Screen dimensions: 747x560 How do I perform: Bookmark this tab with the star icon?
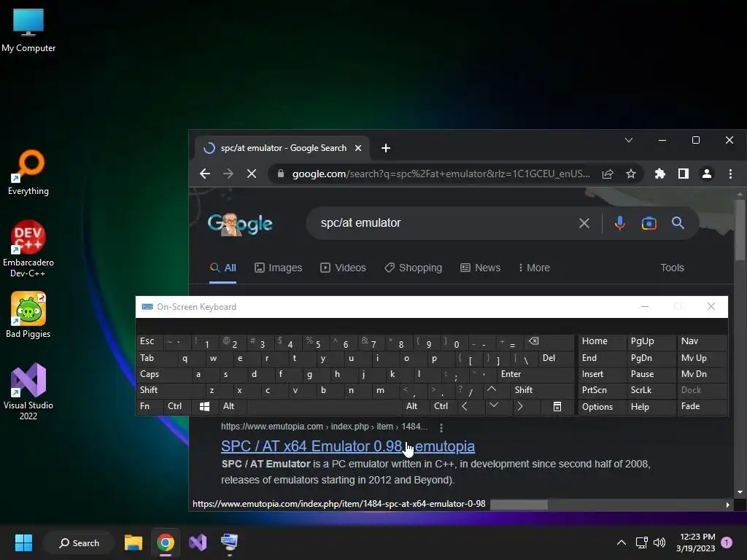click(x=631, y=174)
